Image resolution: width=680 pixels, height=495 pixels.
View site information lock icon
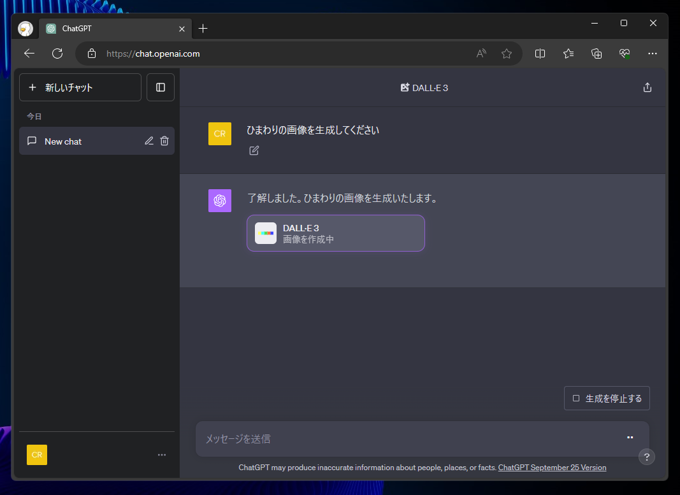[x=92, y=53]
